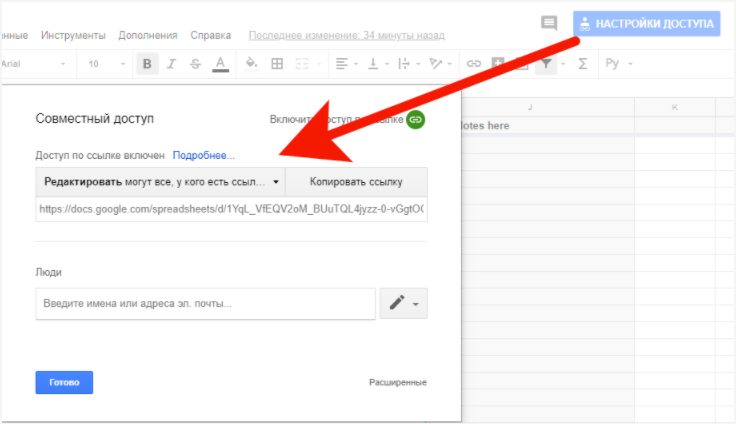Expand the merge cells dropdown arrow
This screenshot has height=424, width=736.
pyautogui.click(x=319, y=64)
